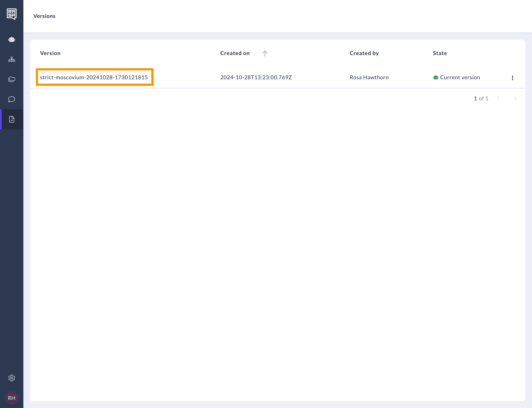The width and height of the screenshot is (532, 408).
Task: Click the Current version state label
Action: [460, 77]
